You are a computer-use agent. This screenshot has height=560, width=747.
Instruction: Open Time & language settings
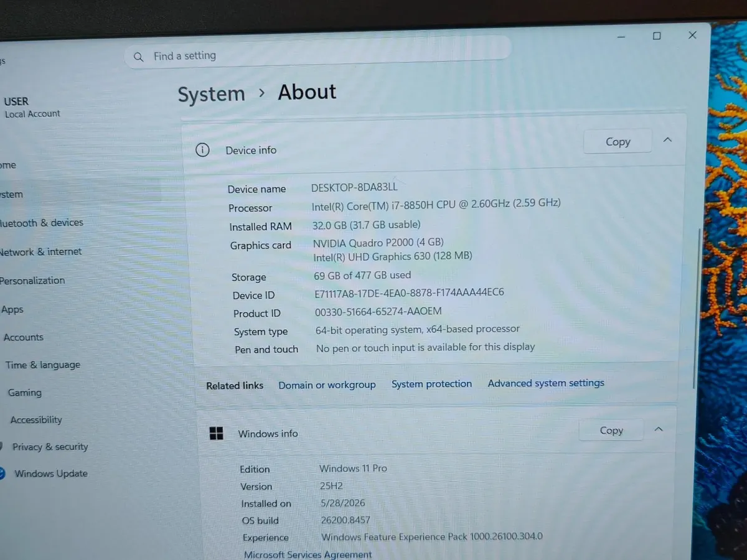coord(43,365)
